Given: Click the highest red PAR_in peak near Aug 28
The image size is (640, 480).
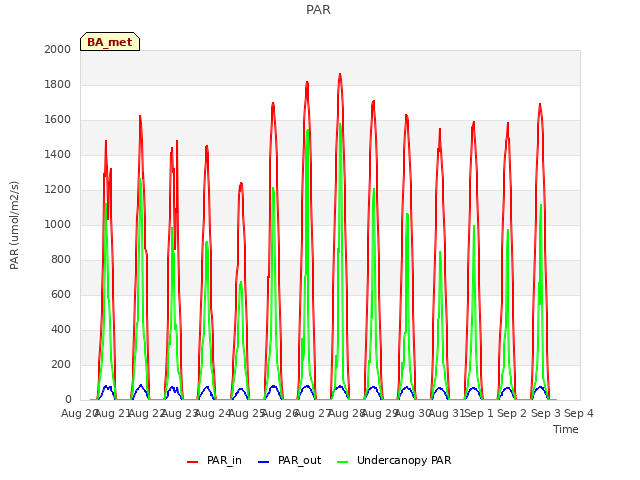Looking at the screenshot, I should 340,75.
